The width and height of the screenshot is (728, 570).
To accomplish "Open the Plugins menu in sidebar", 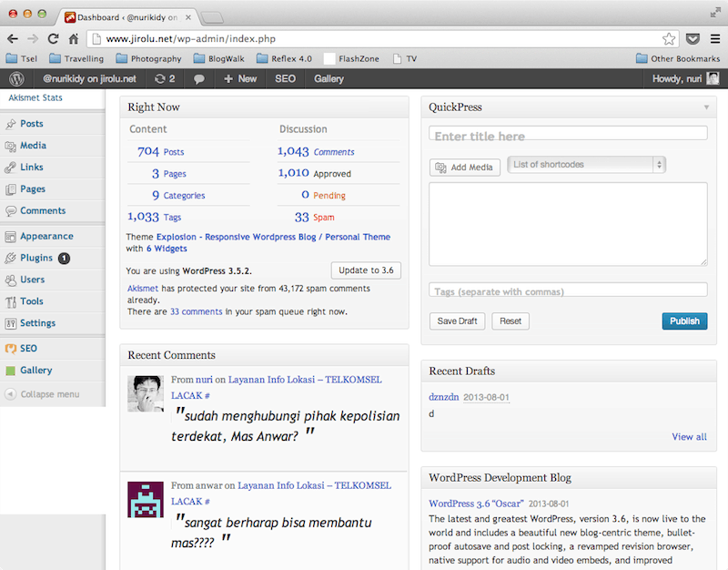I will (36, 258).
